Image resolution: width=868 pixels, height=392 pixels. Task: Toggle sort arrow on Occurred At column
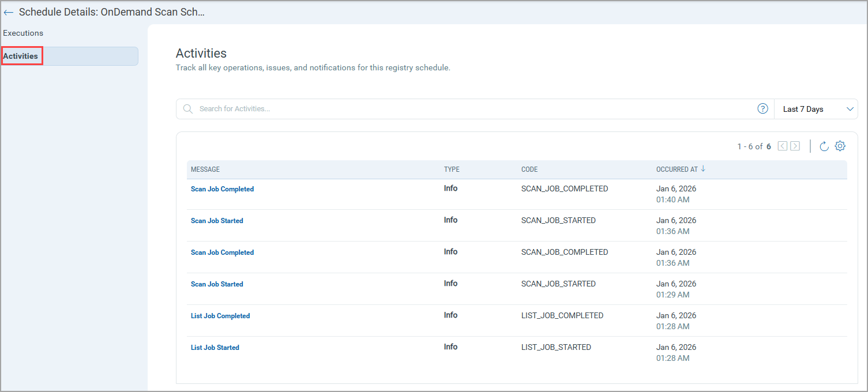pyautogui.click(x=703, y=169)
